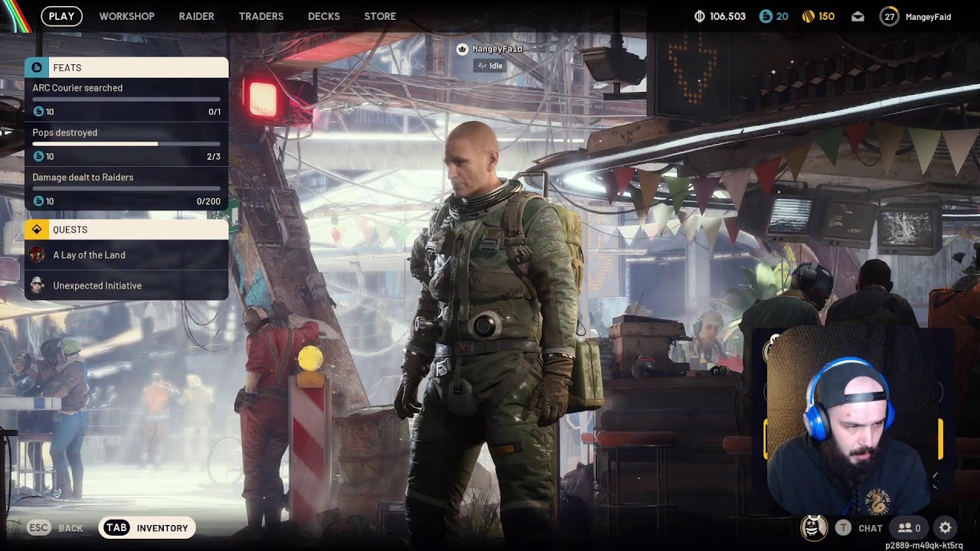Click the FEATS panel heading
This screenshot has width=980, height=551.
click(67, 68)
